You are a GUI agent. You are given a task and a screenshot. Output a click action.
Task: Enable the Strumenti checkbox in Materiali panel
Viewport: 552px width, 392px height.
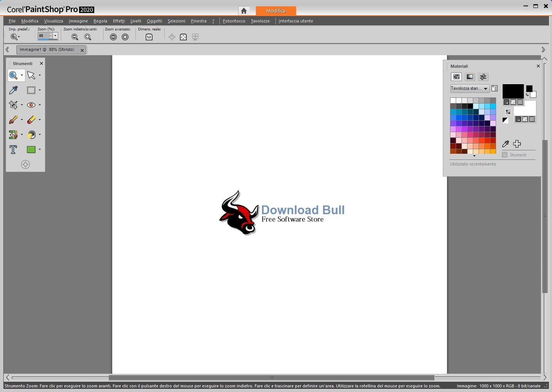505,155
